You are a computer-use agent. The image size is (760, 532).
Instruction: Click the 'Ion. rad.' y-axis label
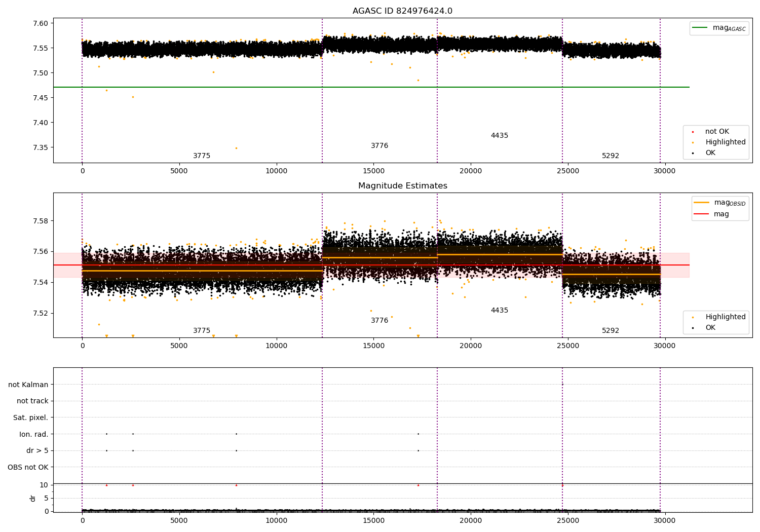pyautogui.click(x=34, y=435)
